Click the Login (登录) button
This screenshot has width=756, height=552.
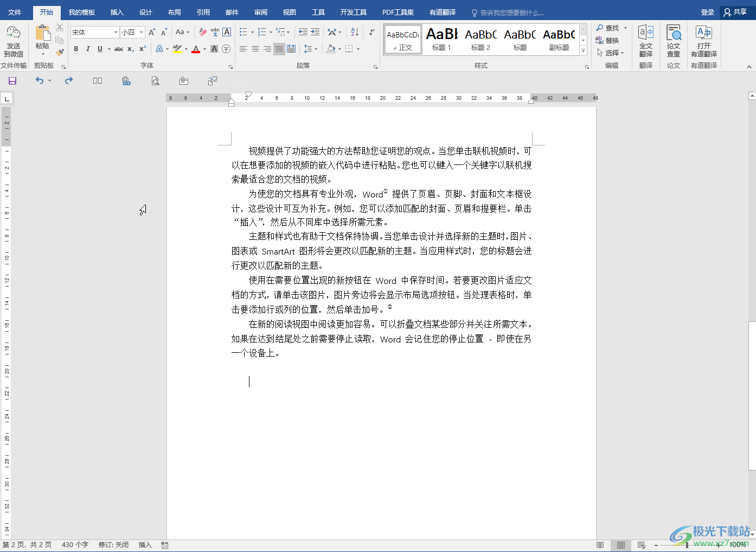708,12
